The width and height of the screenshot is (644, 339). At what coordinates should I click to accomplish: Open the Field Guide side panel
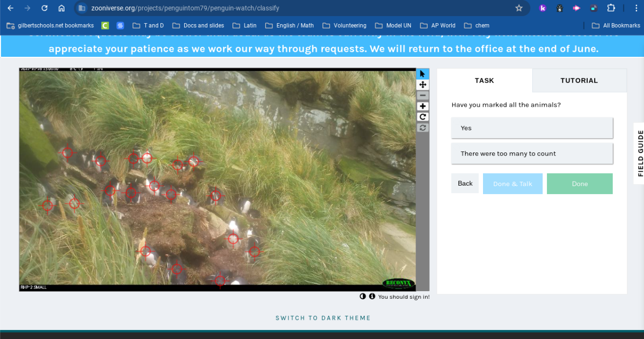click(640, 153)
